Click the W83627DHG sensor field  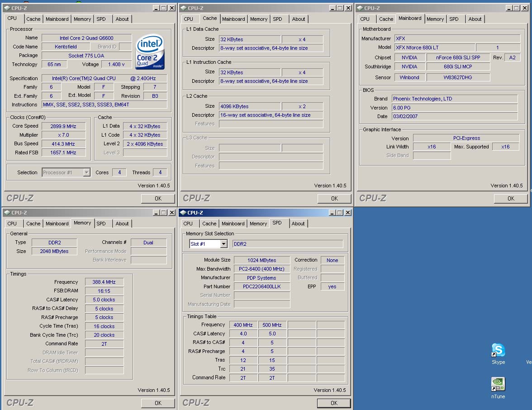(458, 77)
